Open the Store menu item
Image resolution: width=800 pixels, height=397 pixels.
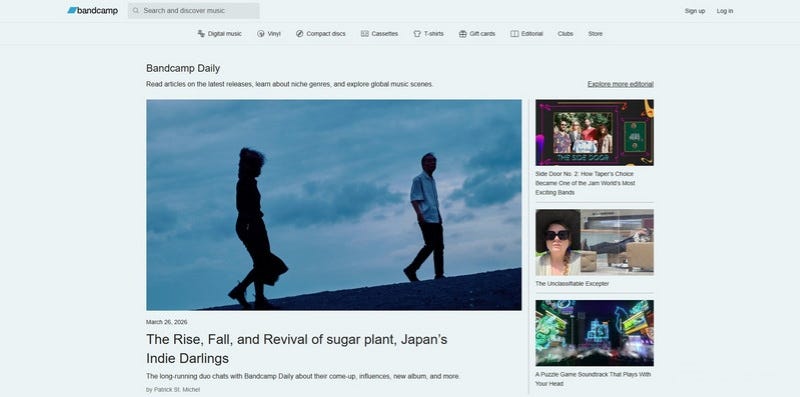coord(595,34)
